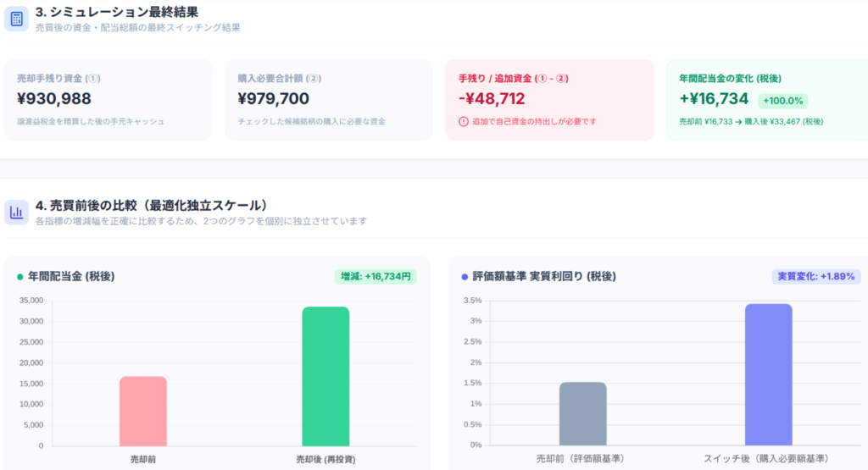This screenshot has width=868, height=470.
Task: Click the 実質変化: +1.89% badge
Action: tap(816, 276)
